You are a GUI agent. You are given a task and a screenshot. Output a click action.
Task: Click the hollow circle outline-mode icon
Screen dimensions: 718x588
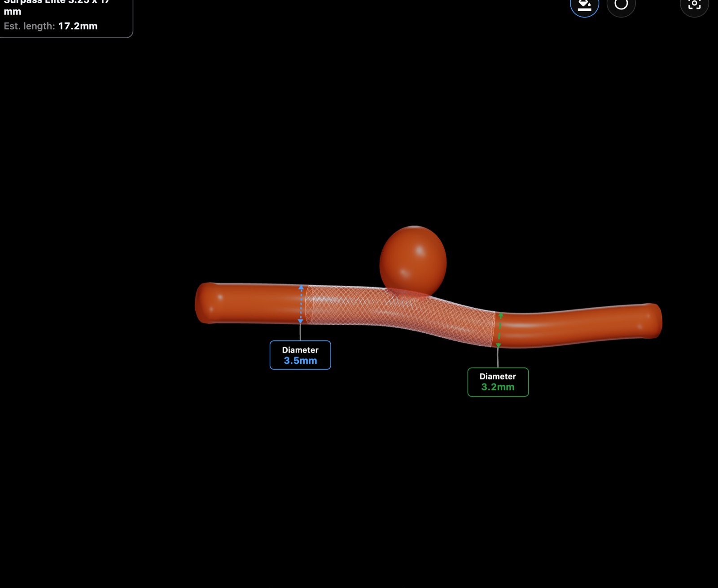click(x=621, y=5)
